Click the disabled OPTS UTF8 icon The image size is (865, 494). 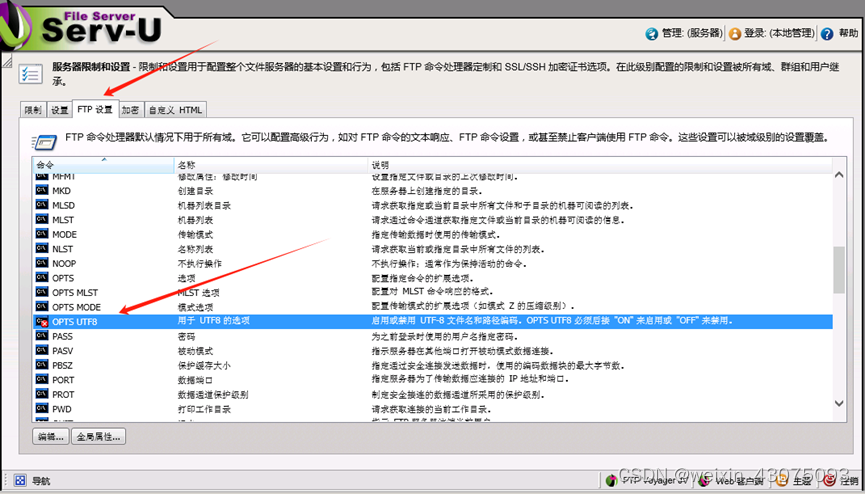click(42, 321)
